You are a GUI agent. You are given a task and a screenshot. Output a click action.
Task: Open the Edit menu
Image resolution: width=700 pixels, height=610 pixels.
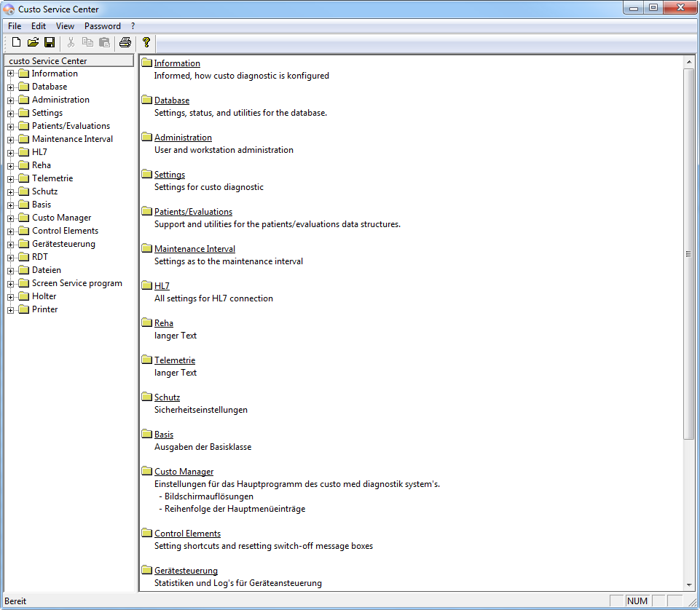pos(39,26)
